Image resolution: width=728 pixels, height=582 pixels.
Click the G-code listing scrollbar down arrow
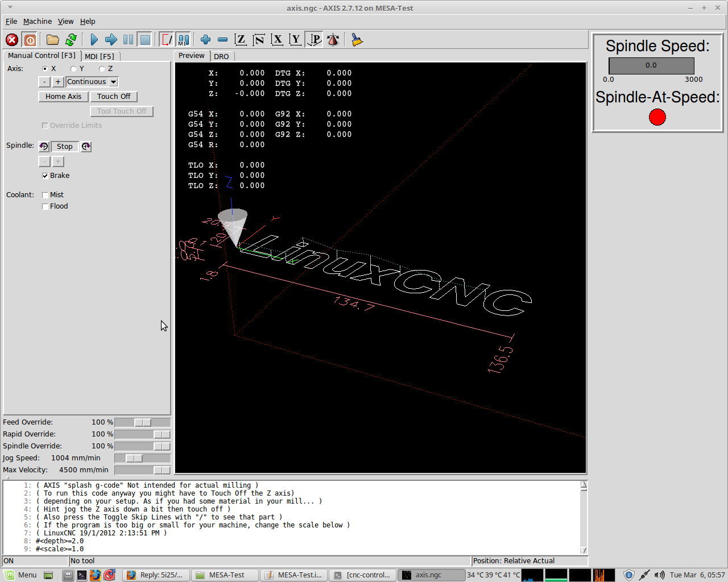(584, 550)
